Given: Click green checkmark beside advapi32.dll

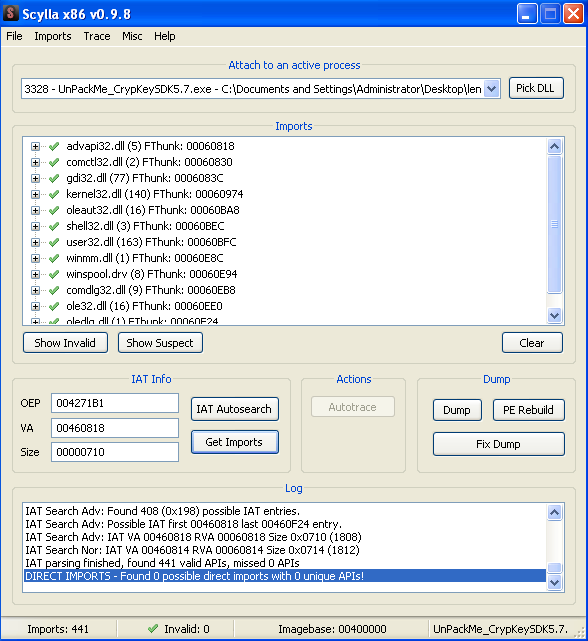Looking at the screenshot, I should [x=54, y=146].
